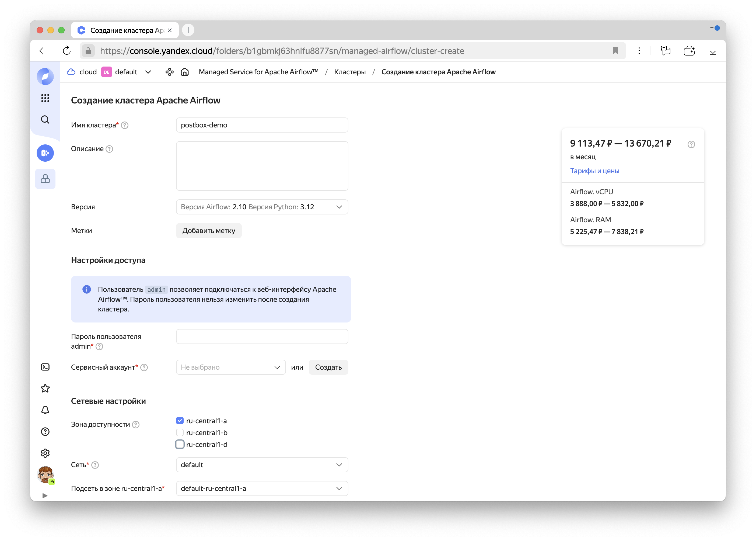Select the Создание кластера browser tab
Viewport: 756px width, 541px height.
125,30
